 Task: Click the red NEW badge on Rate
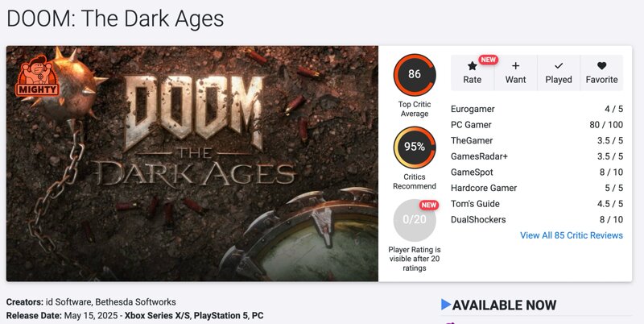[488, 60]
